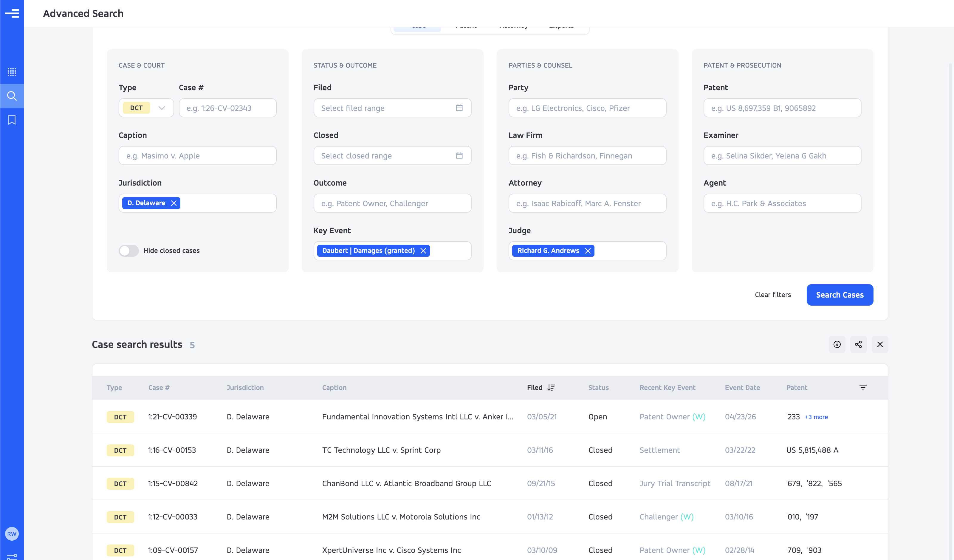
Task: Open the bookmarks icon in sidebar
Action: 12,119
